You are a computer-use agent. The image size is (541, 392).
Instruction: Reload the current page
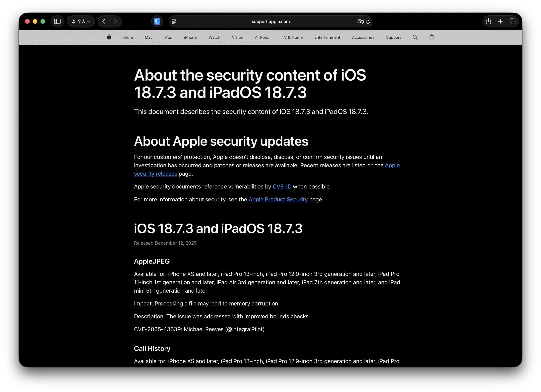coord(368,22)
